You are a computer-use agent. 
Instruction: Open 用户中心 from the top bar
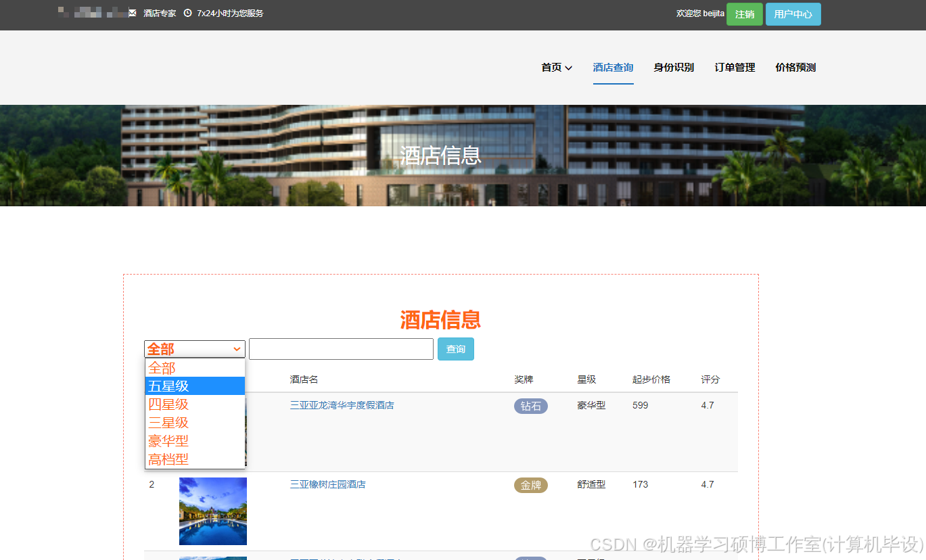(x=793, y=14)
